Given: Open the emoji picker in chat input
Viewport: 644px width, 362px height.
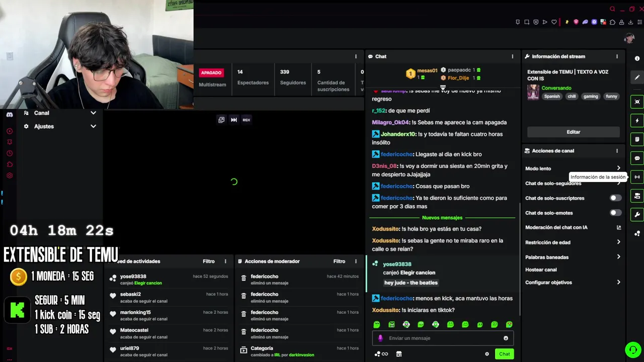Looking at the screenshot, I should click(x=506, y=338).
